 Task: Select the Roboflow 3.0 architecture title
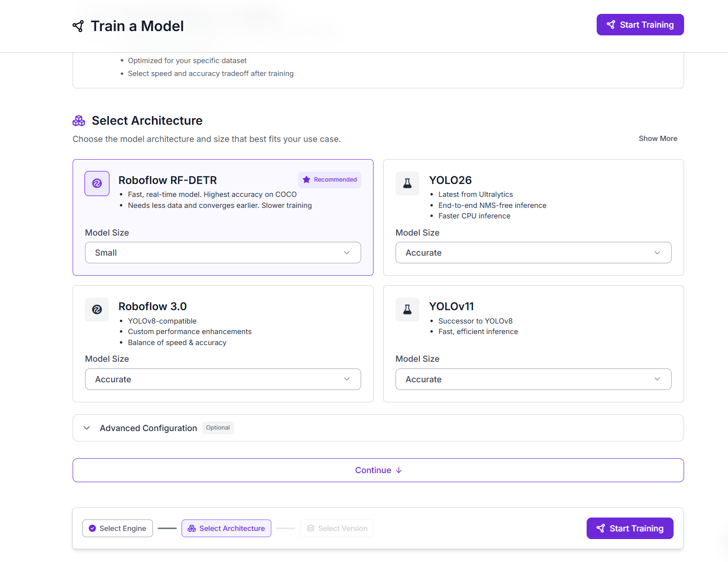(152, 306)
